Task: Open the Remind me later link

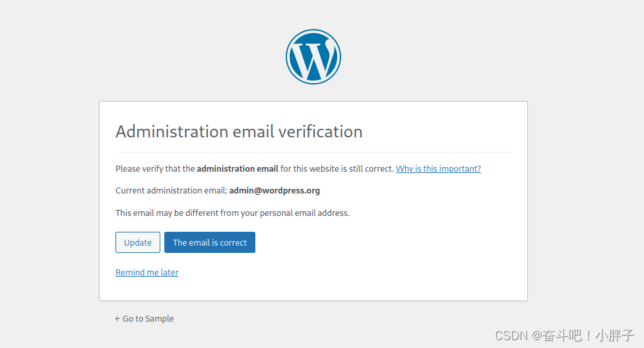Action: pyautogui.click(x=146, y=273)
